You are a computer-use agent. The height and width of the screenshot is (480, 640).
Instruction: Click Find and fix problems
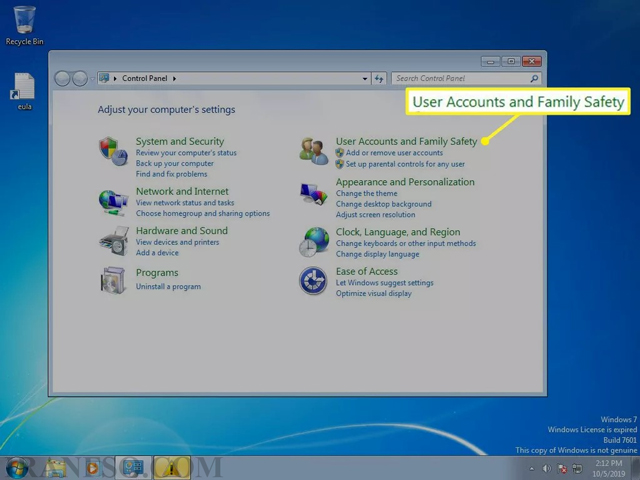click(x=171, y=174)
